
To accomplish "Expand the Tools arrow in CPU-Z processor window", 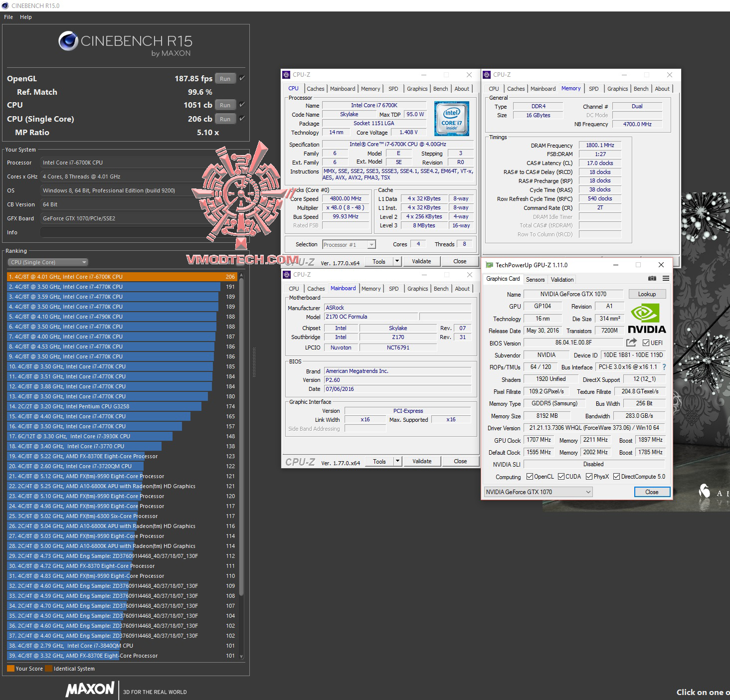I will click(397, 261).
